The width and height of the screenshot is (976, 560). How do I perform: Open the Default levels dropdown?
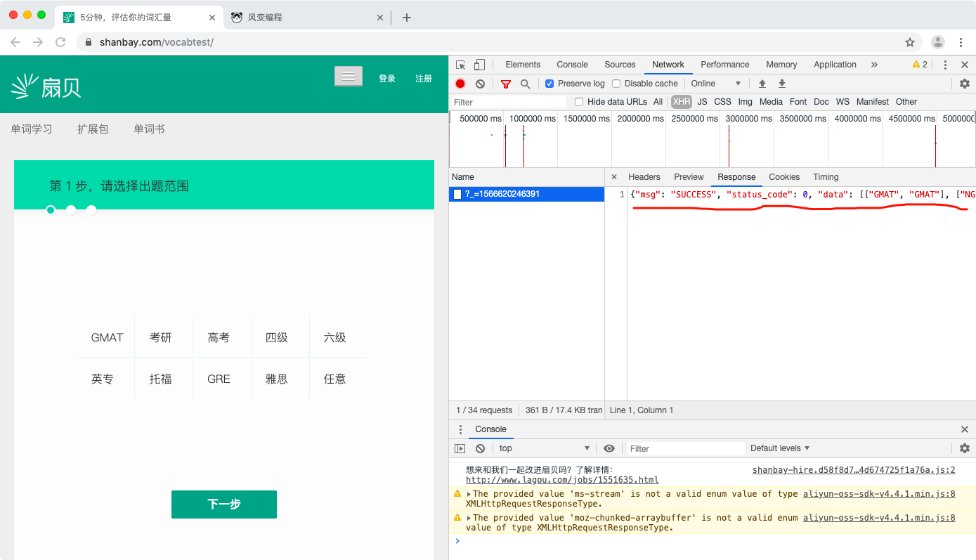click(x=780, y=448)
